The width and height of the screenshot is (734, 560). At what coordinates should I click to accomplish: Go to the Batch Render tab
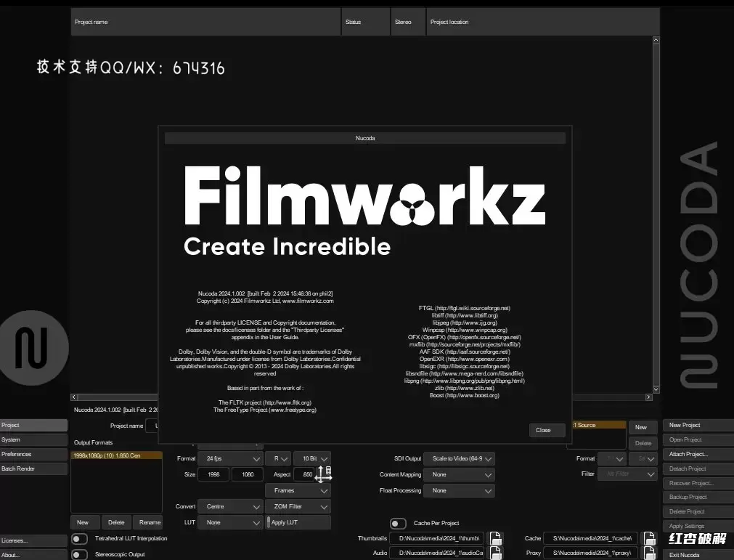[x=33, y=468]
